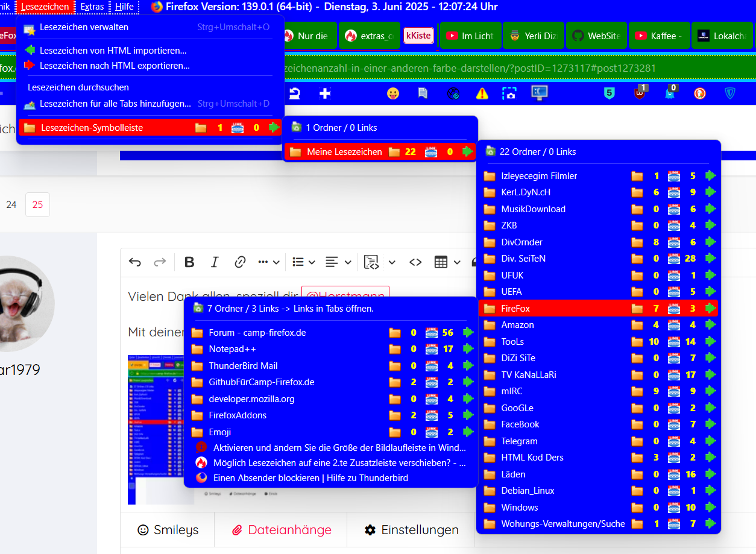The height and width of the screenshot is (554, 756).
Task: Go to page 24 in pagination
Action: [11, 205]
